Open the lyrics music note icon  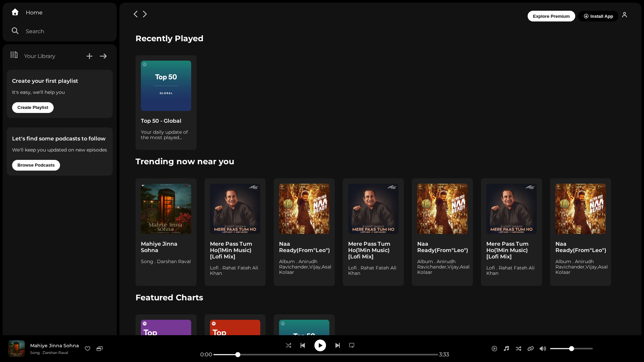coord(506,349)
